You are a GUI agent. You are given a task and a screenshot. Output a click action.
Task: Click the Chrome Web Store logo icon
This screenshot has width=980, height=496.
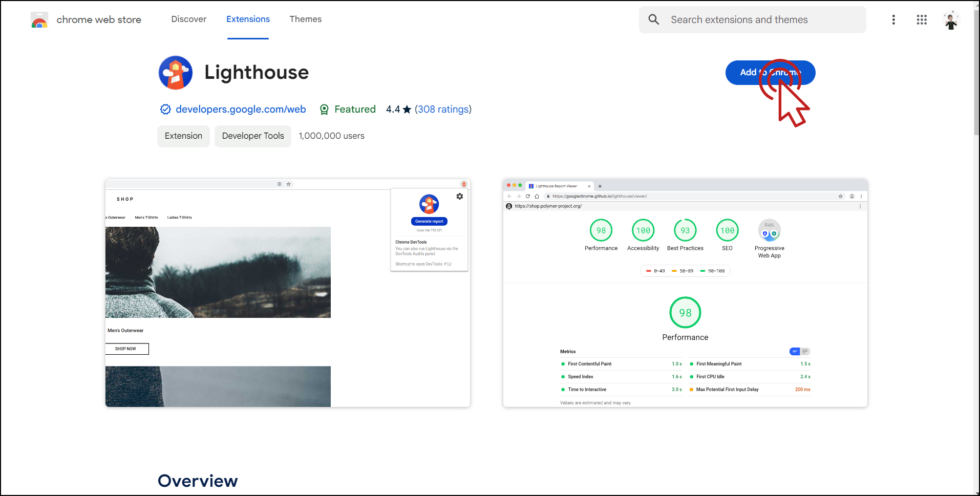(x=39, y=20)
